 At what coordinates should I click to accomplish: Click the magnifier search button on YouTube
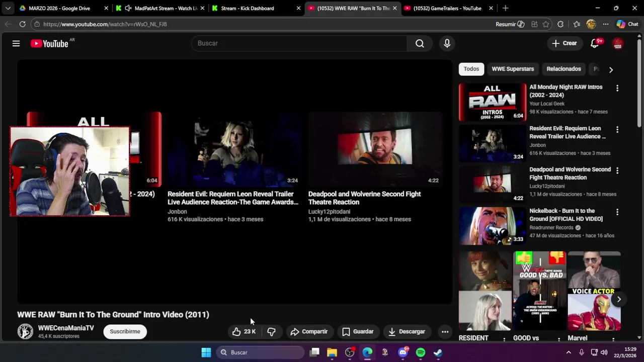click(420, 43)
